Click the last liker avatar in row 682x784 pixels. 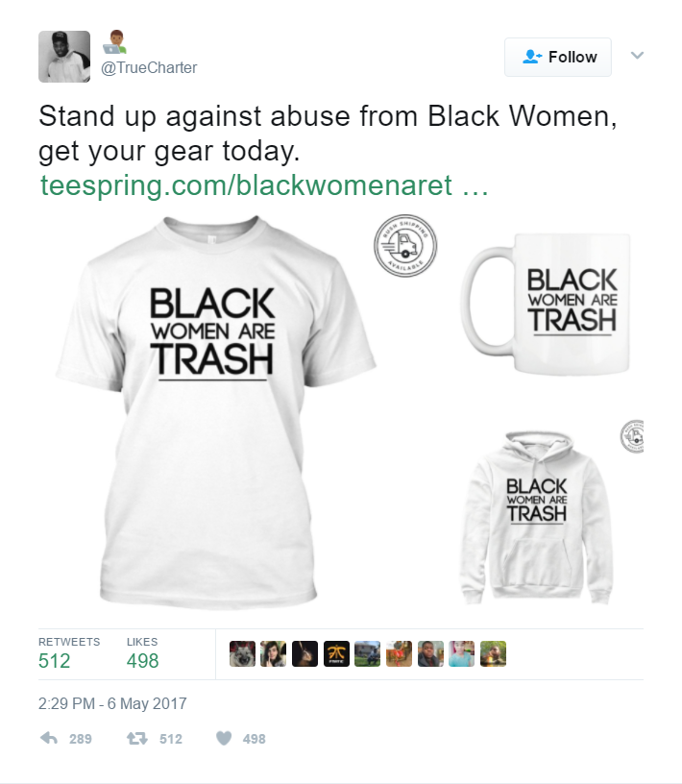click(x=493, y=654)
